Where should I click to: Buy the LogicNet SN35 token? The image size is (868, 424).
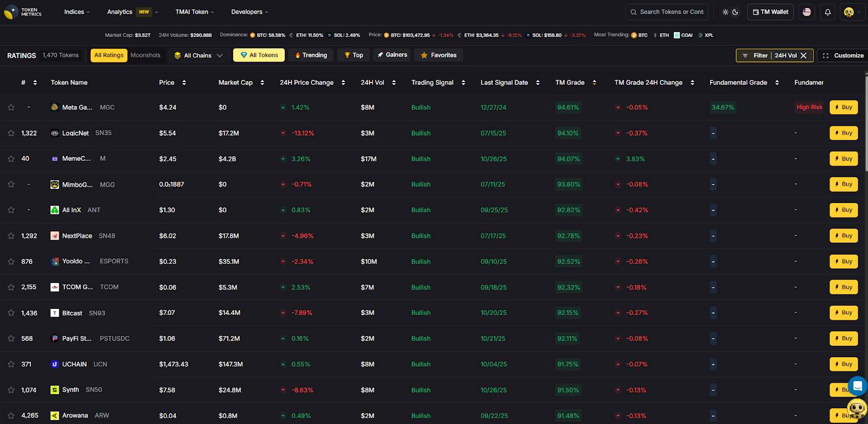844,133
